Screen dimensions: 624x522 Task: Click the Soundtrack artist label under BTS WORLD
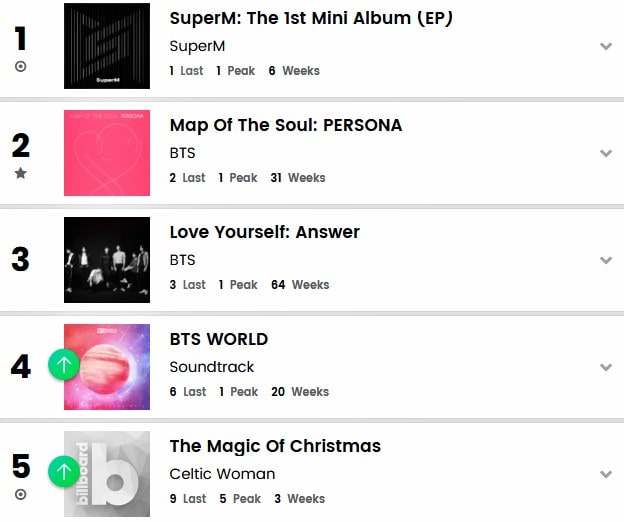click(212, 367)
